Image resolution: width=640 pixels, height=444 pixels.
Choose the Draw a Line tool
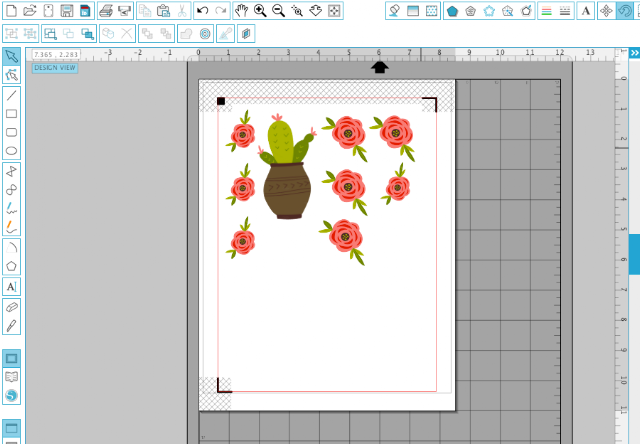11,95
